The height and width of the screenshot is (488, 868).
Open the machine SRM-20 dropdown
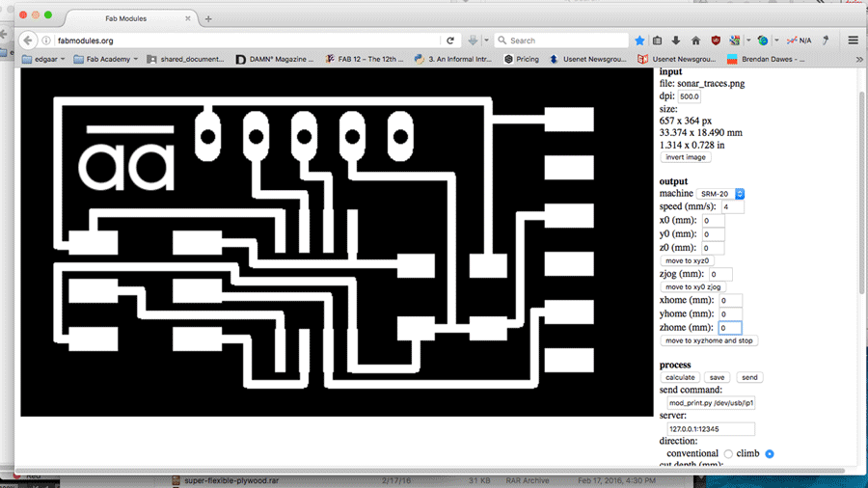pyautogui.click(x=720, y=194)
